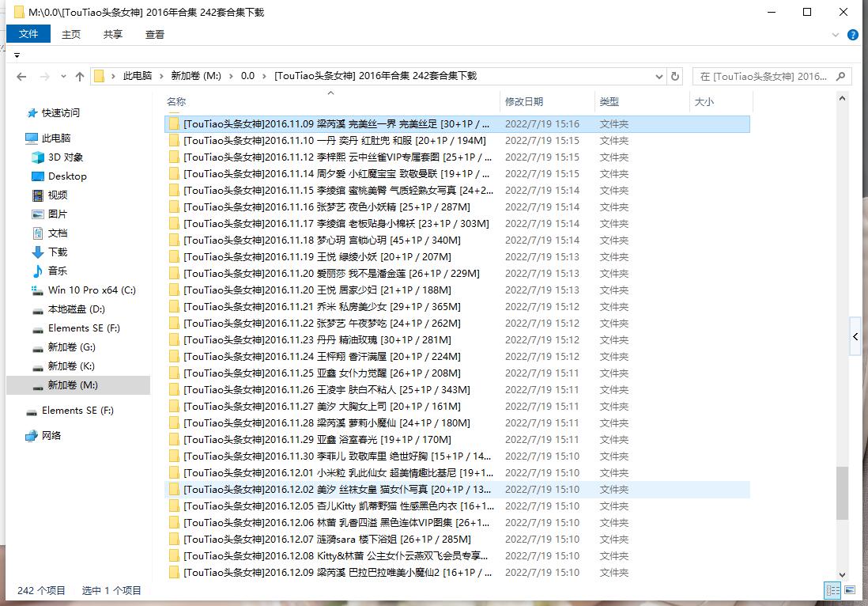Image resolution: width=868 pixels, height=606 pixels.
Task: Select Win 10 Pro x64 (C:) drive
Action: point(91,290)
